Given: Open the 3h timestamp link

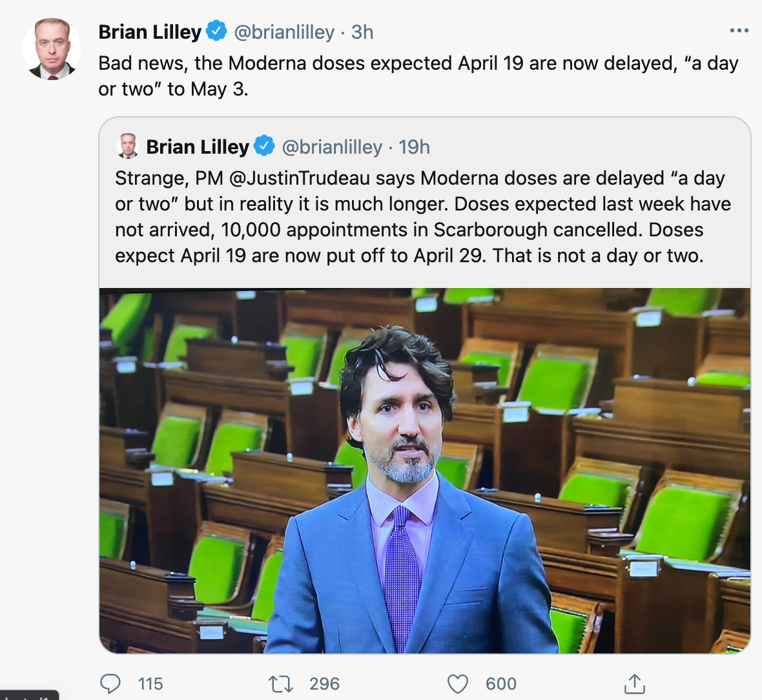Looking at the screenshot, I should [362, 32].
